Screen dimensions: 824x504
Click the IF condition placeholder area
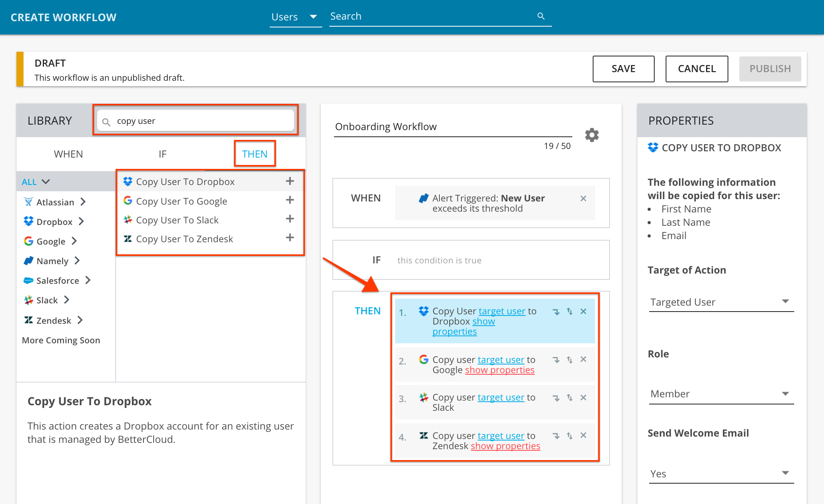pos(439,260)
